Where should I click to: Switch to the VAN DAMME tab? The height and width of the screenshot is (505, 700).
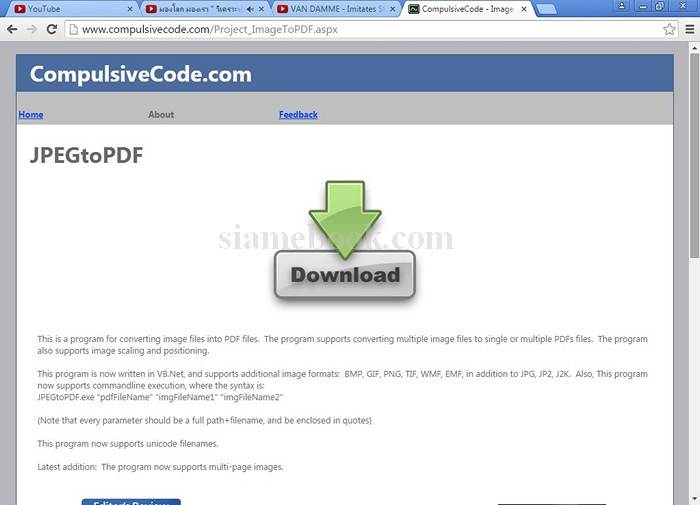(336, 9)
